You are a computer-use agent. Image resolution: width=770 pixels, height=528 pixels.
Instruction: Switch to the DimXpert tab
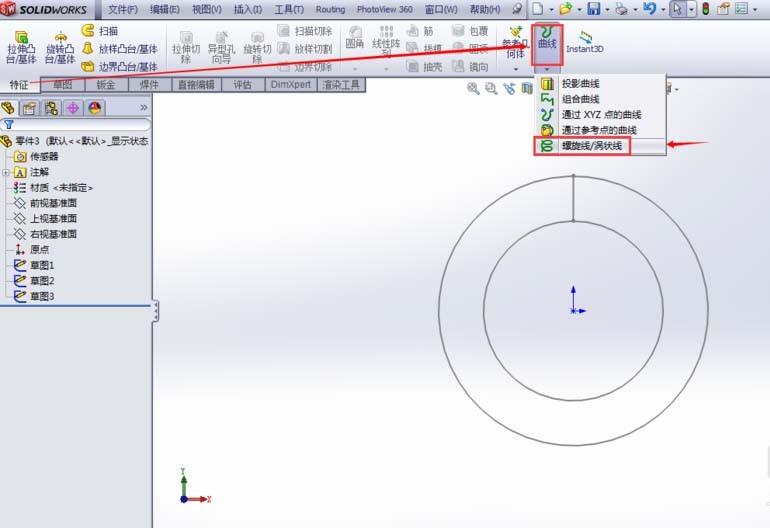coord(291,84)
